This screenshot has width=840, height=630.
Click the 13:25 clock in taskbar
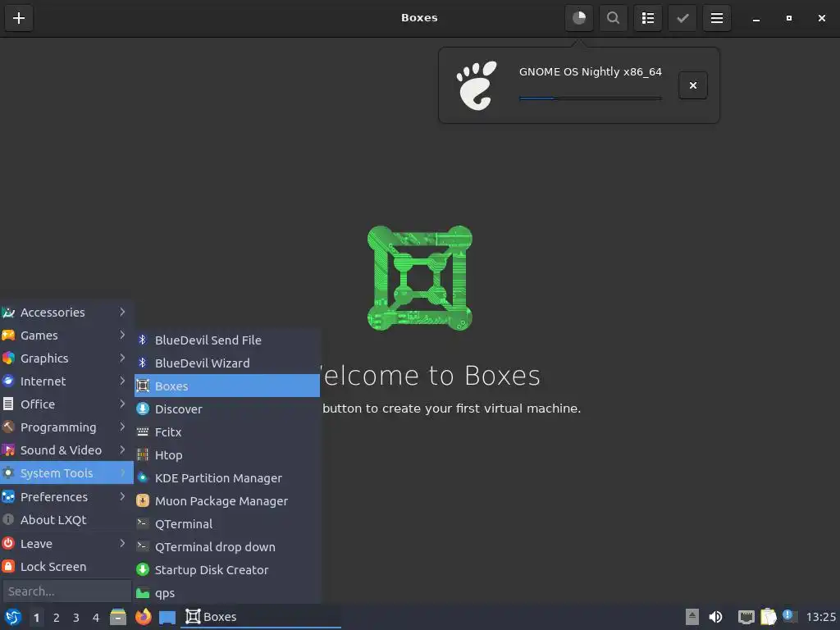click(x=820, y=617)
